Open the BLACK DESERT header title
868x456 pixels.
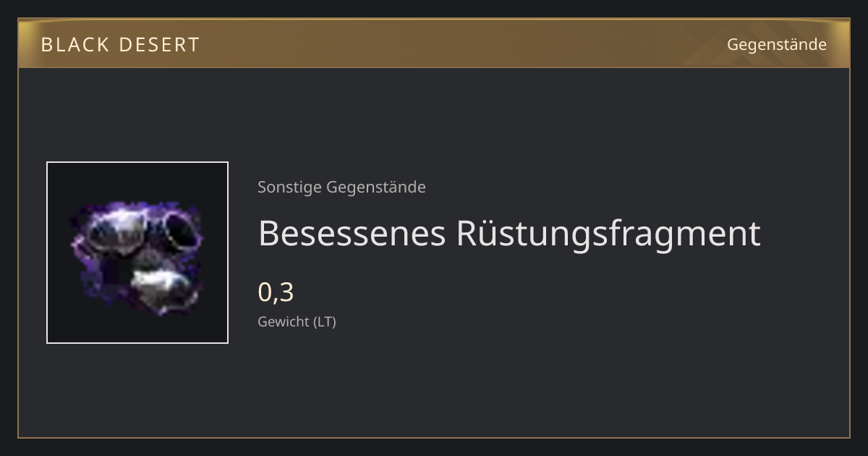click(120, 45)
